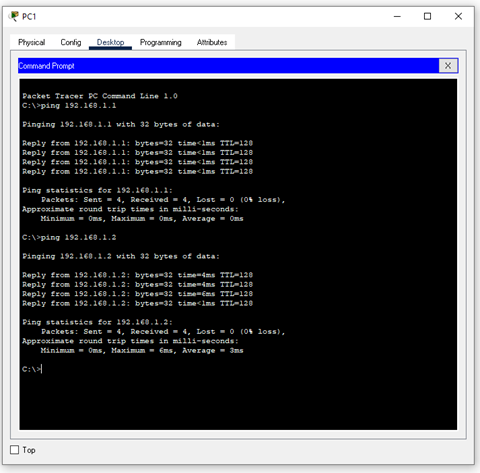Switch to the Attributes tab
Viewport: 480px width, 473px height.
[212, 42]
